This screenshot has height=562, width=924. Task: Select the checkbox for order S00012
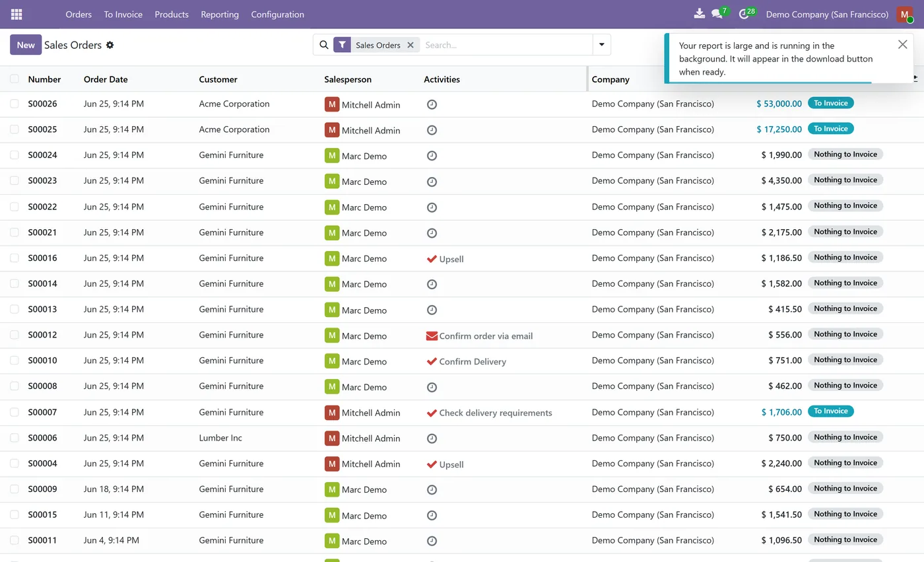tap(15, 335)
